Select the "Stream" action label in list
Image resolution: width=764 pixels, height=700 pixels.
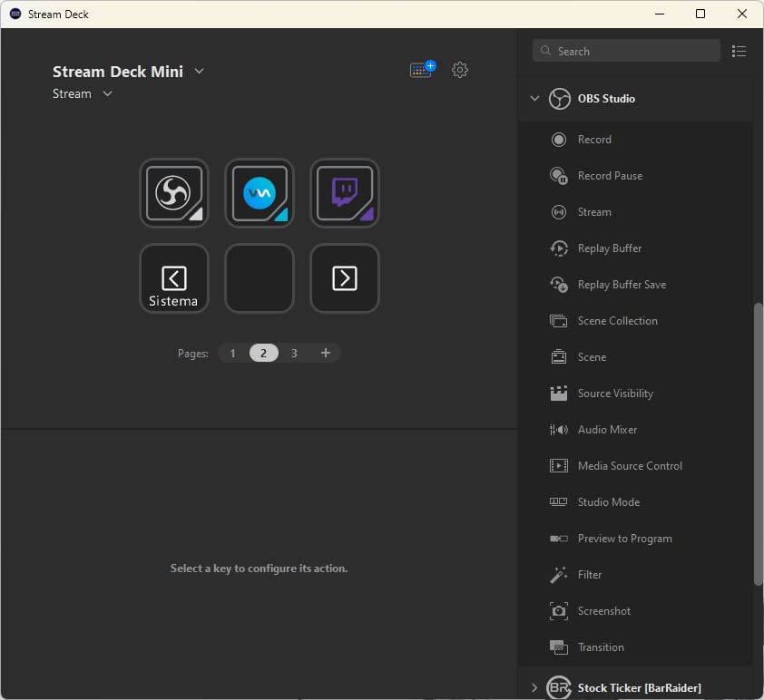click(594, 212)
